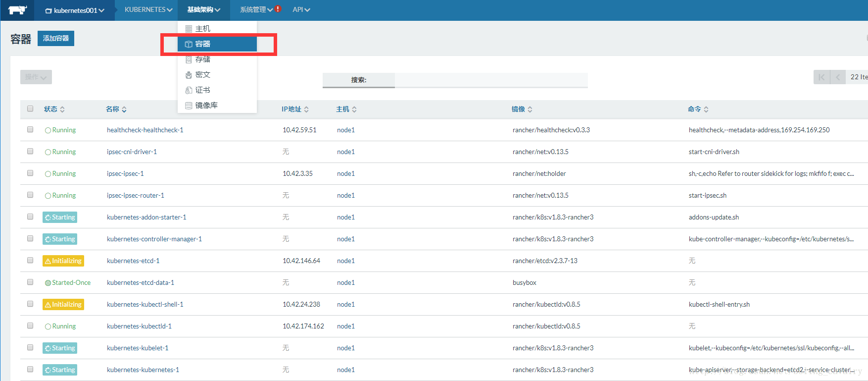Image resolution: width=868 pixels, height=381 pixels.
Task: Sort the table by 主机 column
Action: pyautogui.click(x=346, y=109)
